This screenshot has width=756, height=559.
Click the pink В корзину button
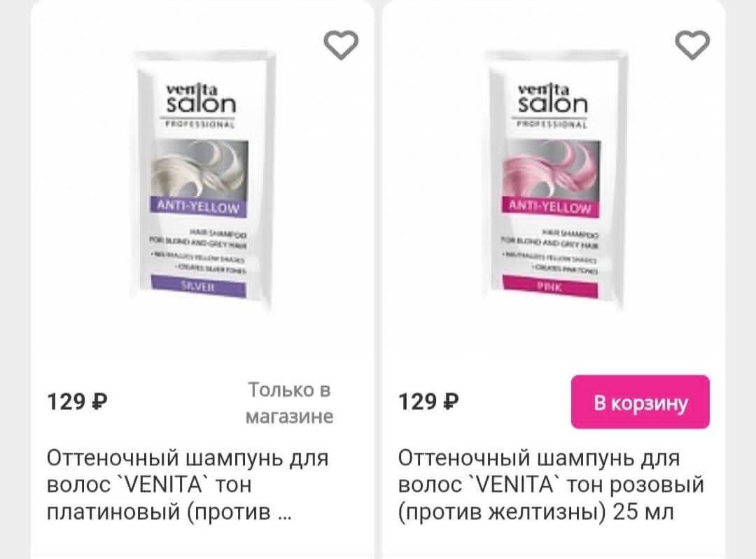tap(640, 402)
